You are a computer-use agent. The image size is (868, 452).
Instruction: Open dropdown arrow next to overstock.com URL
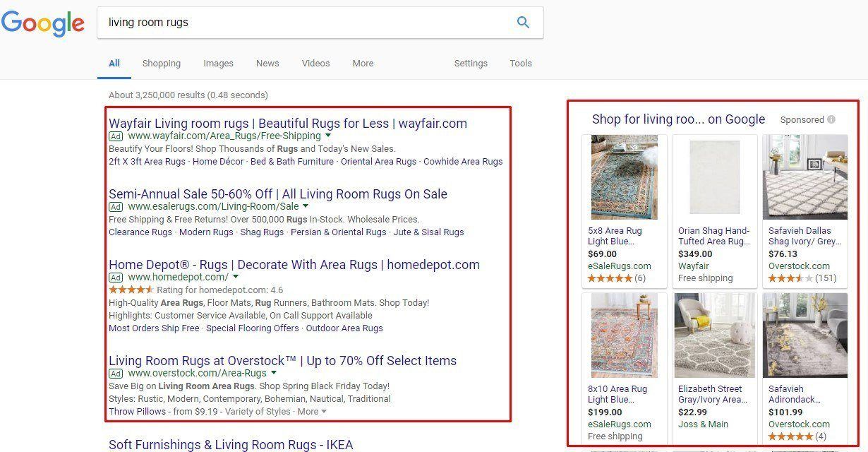[274, 373]
